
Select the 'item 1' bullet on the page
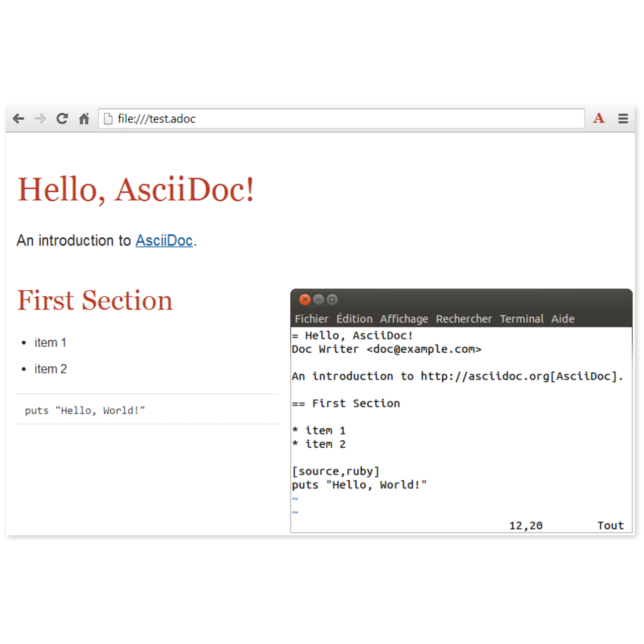point(50,343)
